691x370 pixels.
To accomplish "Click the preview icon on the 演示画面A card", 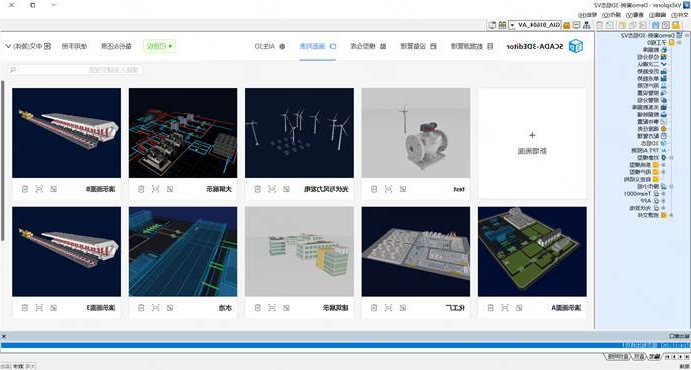I will (x=505, y=307).
